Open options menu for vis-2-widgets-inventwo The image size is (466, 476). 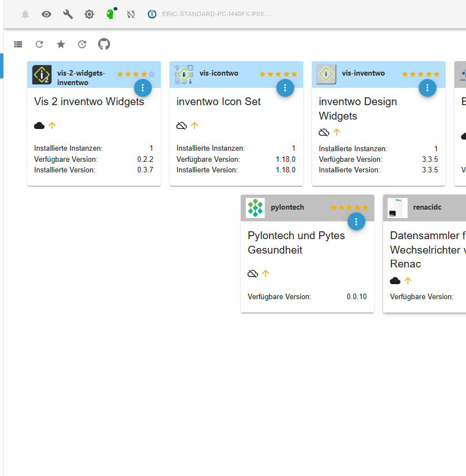(x=143, y=88)
